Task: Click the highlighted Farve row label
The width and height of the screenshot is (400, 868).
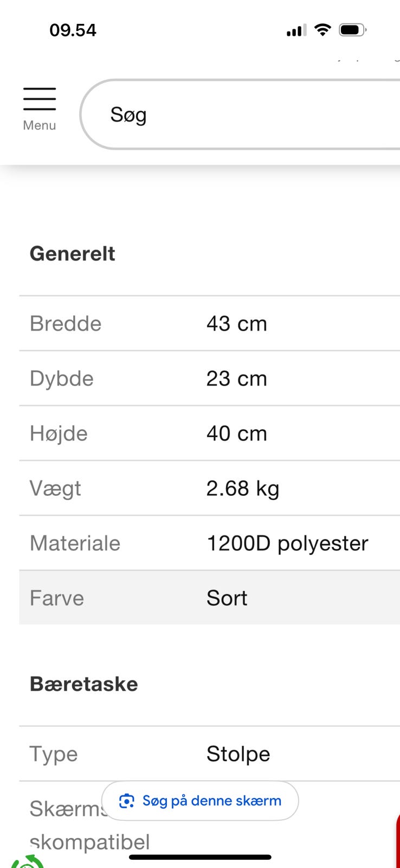Action: point(57,598)
